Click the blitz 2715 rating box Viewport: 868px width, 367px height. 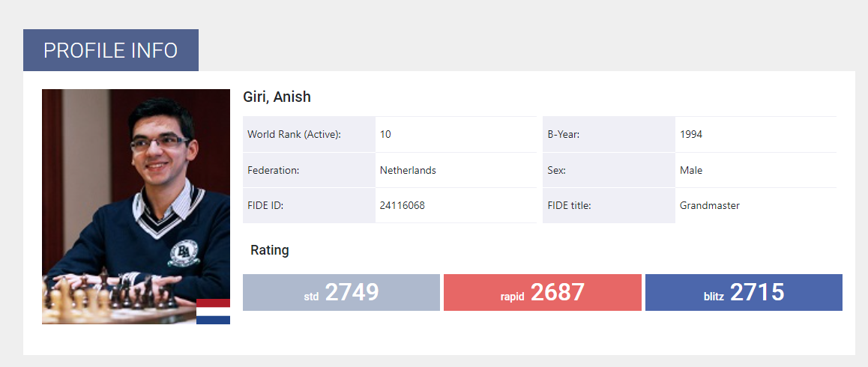point(744,292)
